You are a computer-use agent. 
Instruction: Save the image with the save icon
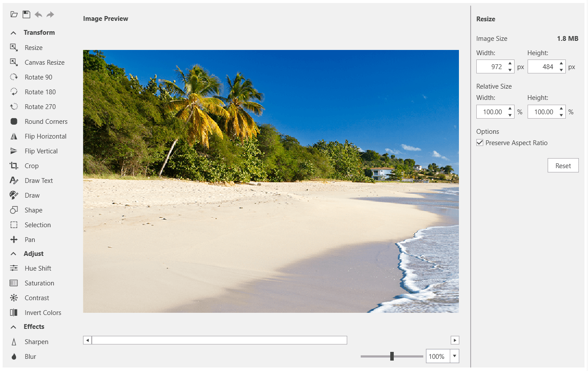[x=26, y=14]
